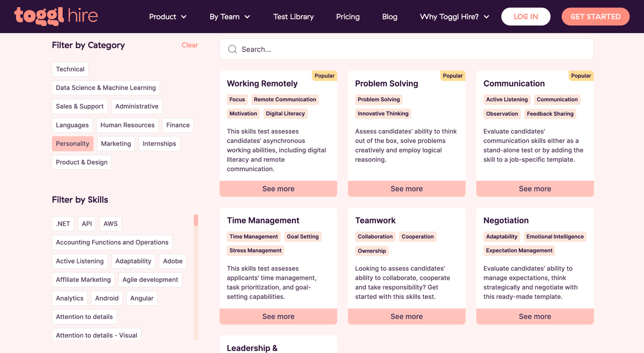Deselect the Personality category filter

(x=72, y=144)
